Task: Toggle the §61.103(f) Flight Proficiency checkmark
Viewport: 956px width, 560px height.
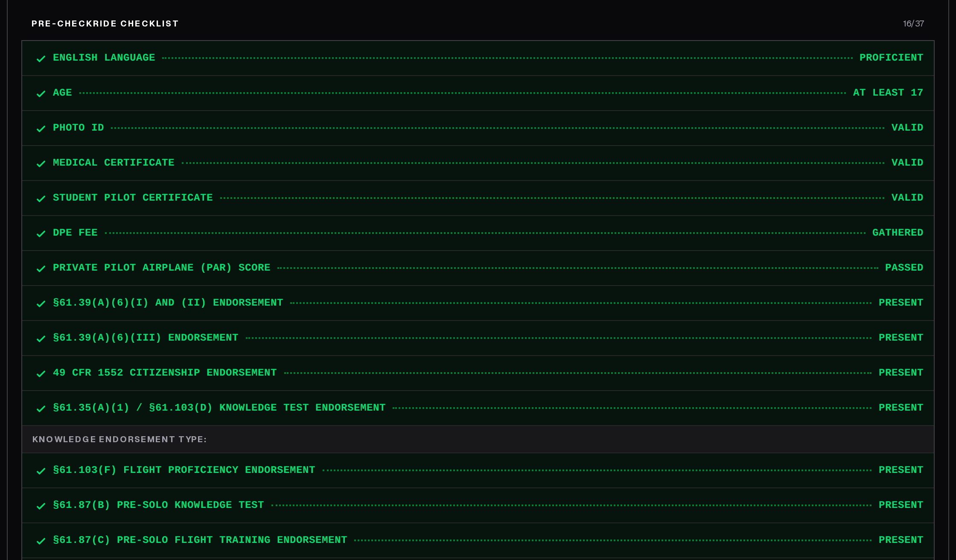Action: [41, 471]
